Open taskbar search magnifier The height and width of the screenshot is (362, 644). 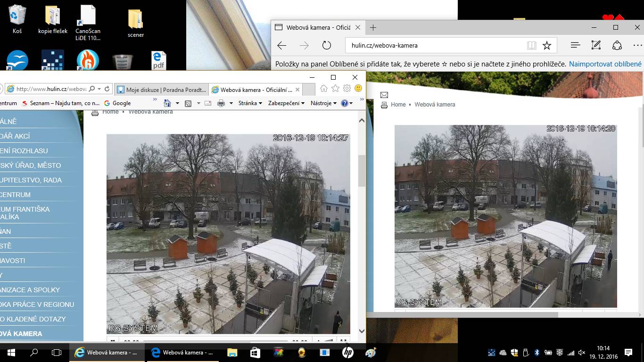click(34, 353)
